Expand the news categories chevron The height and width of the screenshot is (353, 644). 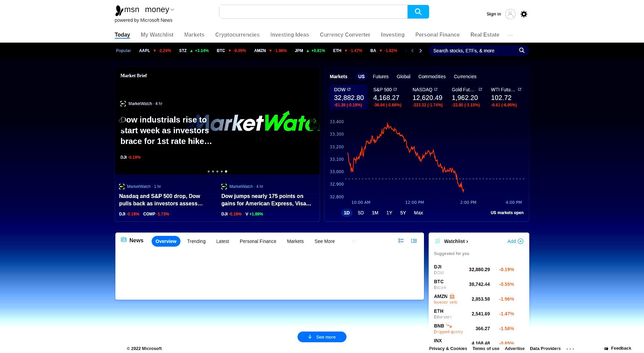[354, 241]
